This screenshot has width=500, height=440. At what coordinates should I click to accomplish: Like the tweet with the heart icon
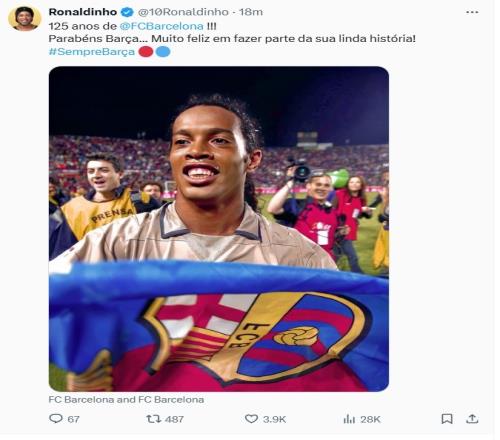251,419
